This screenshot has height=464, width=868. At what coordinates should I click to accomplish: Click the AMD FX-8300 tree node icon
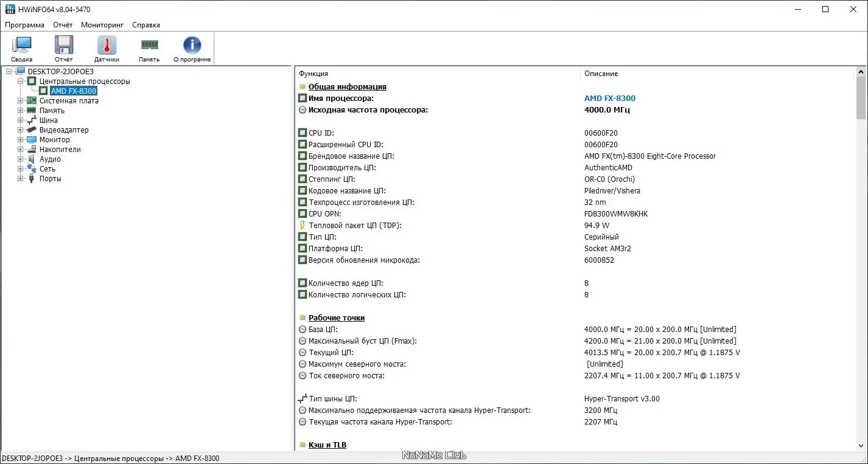point(43,91)
